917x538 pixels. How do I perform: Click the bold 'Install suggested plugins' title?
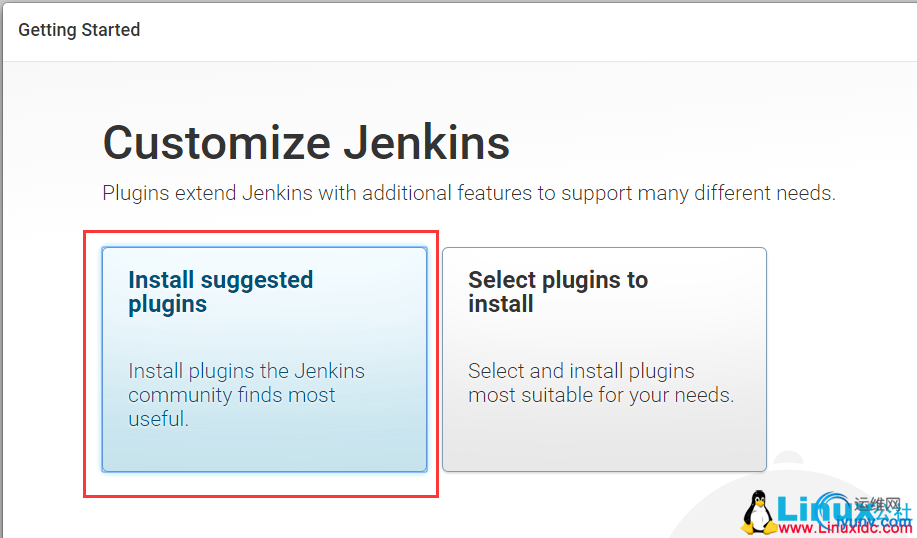220,292
